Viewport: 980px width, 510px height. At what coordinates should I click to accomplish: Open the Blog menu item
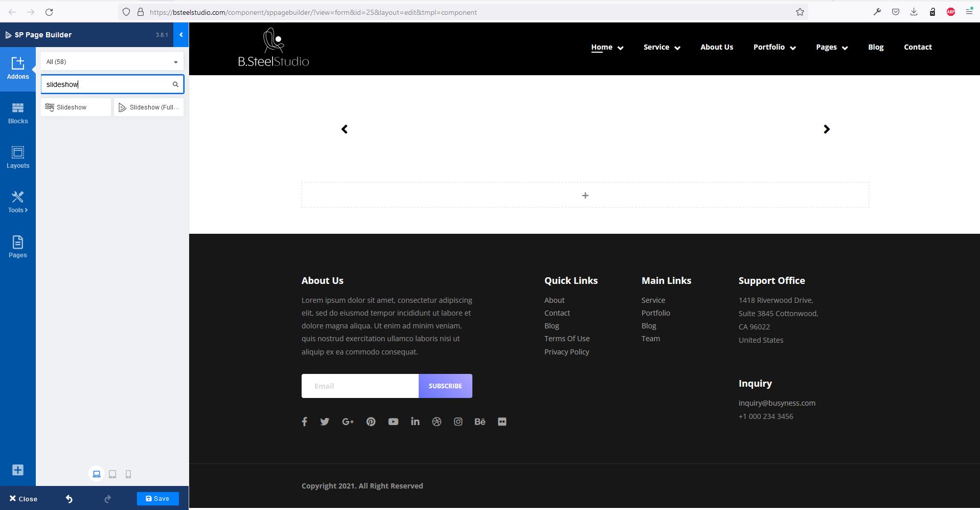[x=875, y=47]
